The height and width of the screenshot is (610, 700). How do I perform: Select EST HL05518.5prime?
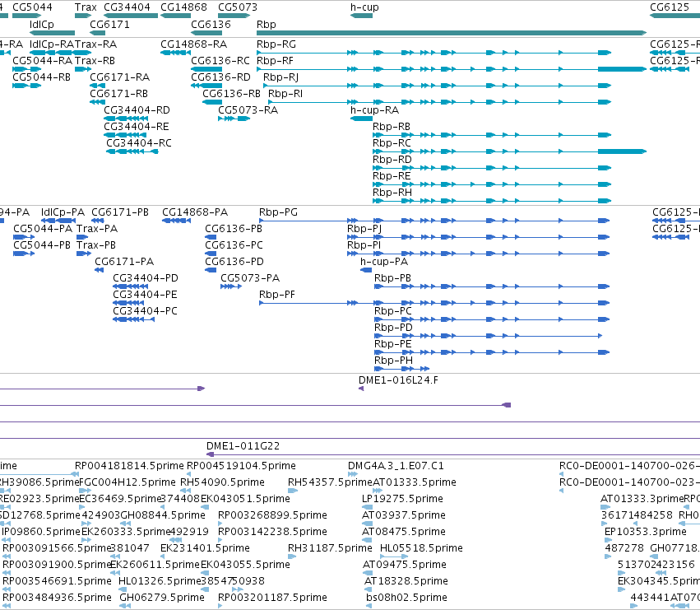pos(421,548)
